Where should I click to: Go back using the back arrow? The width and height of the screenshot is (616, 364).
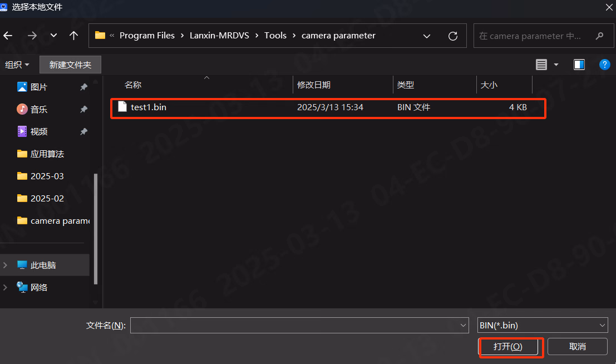pos(8,36)
